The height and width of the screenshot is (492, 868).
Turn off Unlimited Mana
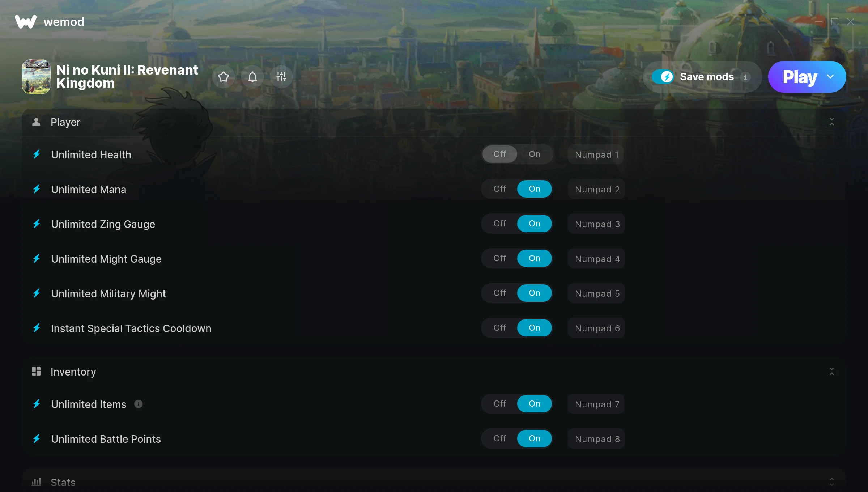(500, 189)
